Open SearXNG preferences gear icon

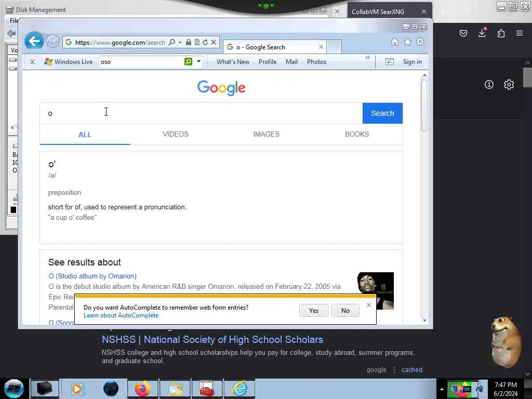(x=509, y=85)
